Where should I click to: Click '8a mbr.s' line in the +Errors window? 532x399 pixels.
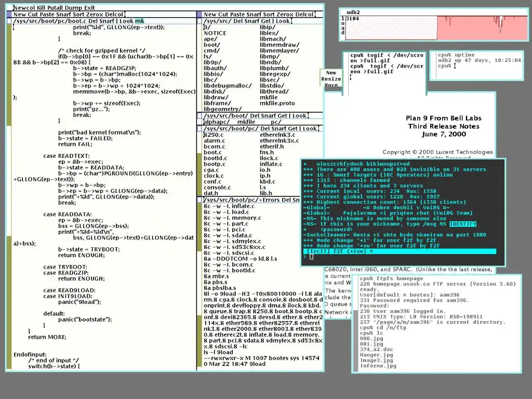tap(216, 276)
